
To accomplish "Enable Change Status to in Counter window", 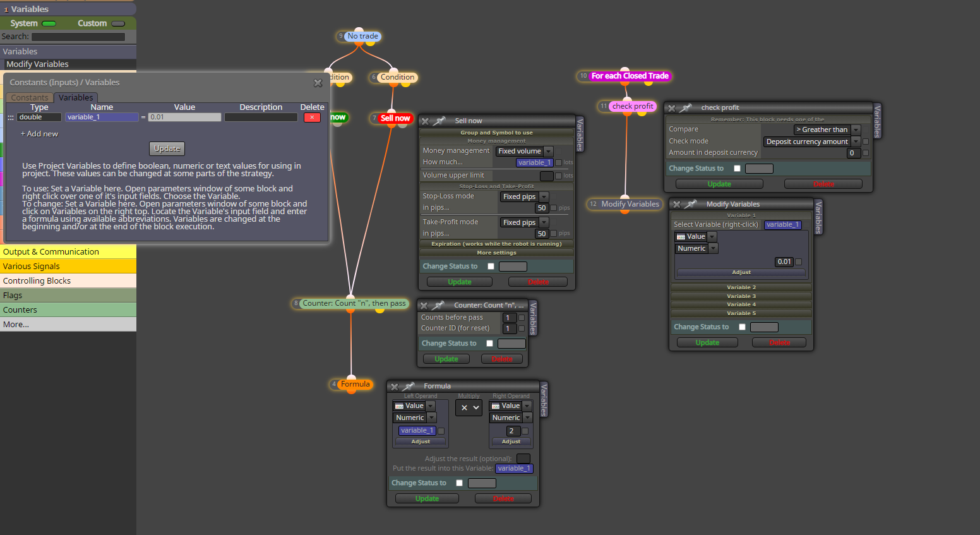I will (489, 344).
